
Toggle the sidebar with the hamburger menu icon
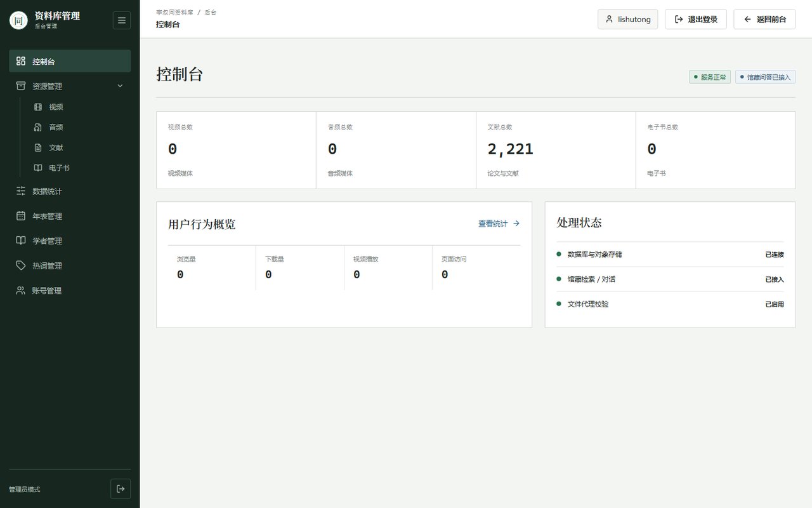[x=122, y=20]
